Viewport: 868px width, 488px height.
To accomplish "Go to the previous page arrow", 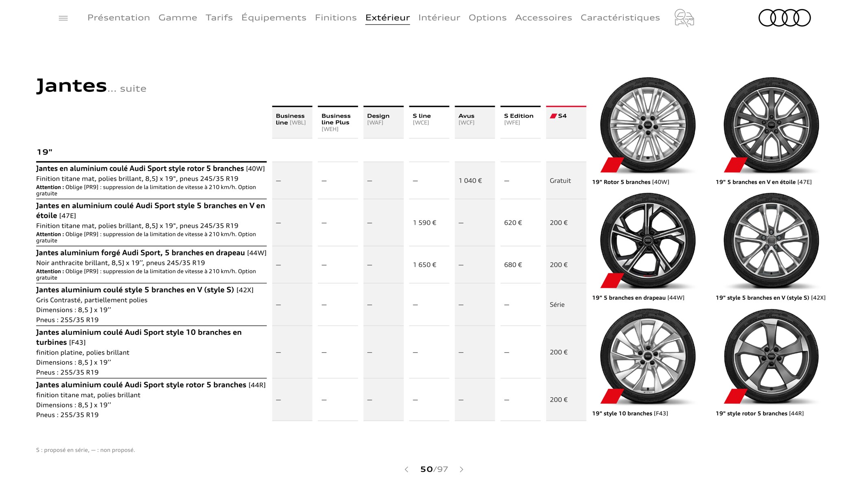I will pyautogui.click(x=406, y=469).
